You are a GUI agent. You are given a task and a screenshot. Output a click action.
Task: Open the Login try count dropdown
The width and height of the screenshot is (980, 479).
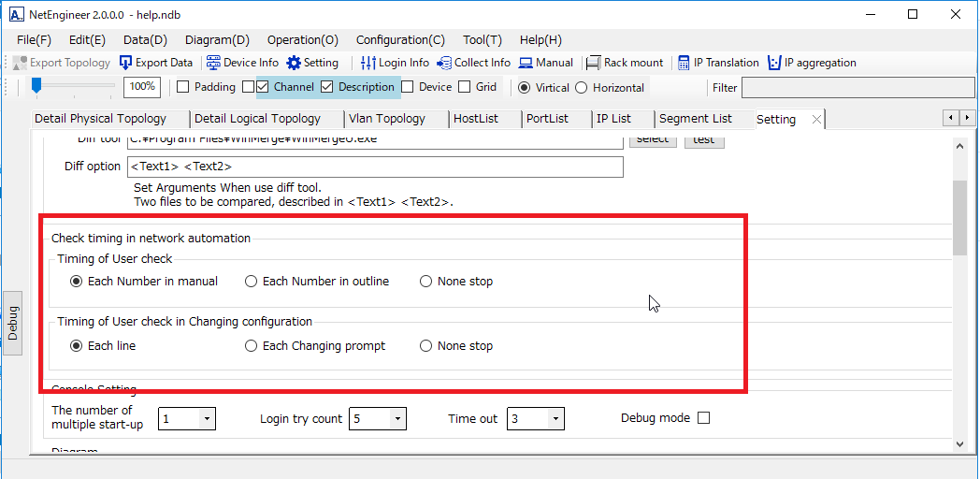coord(397,419)
